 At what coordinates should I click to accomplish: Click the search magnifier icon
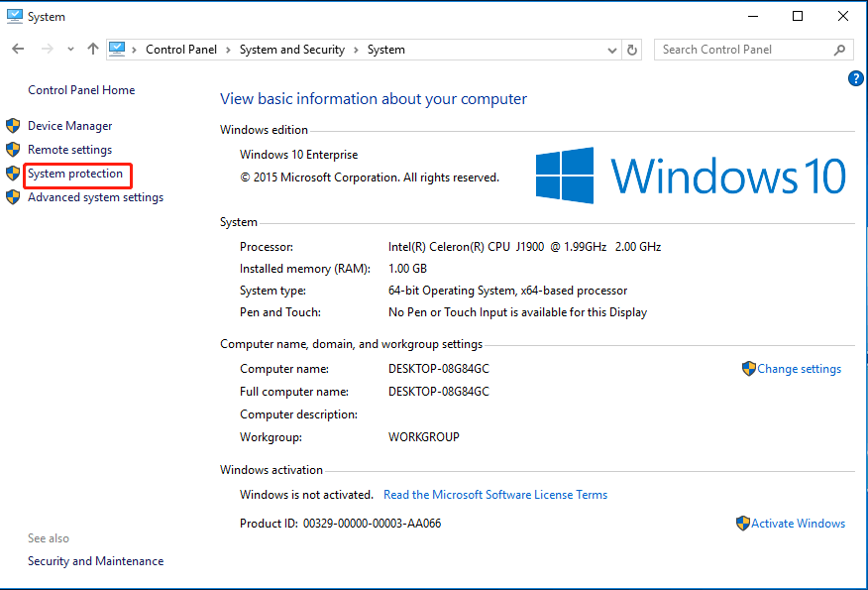[x=839, y=50]
